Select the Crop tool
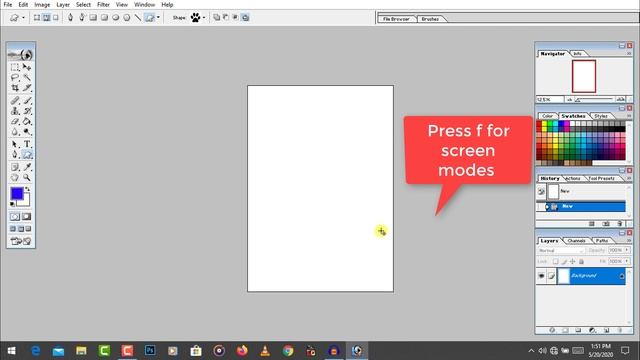Viewport: 640px width, 360px height. click(x=15, y=88)
